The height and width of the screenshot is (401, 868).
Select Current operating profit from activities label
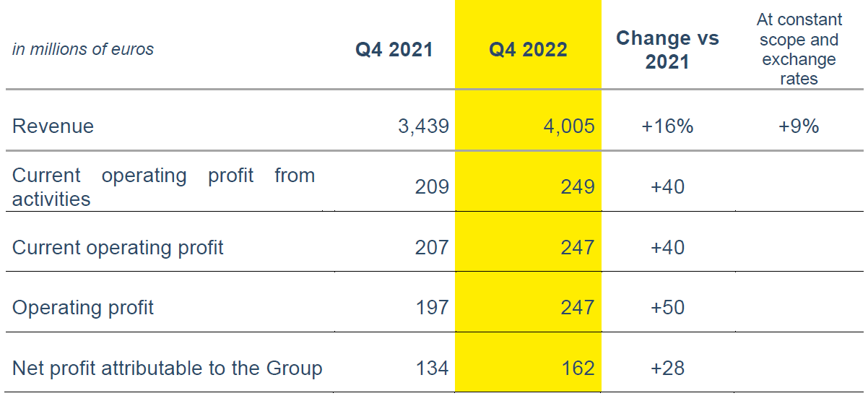[x=163, y=187]
